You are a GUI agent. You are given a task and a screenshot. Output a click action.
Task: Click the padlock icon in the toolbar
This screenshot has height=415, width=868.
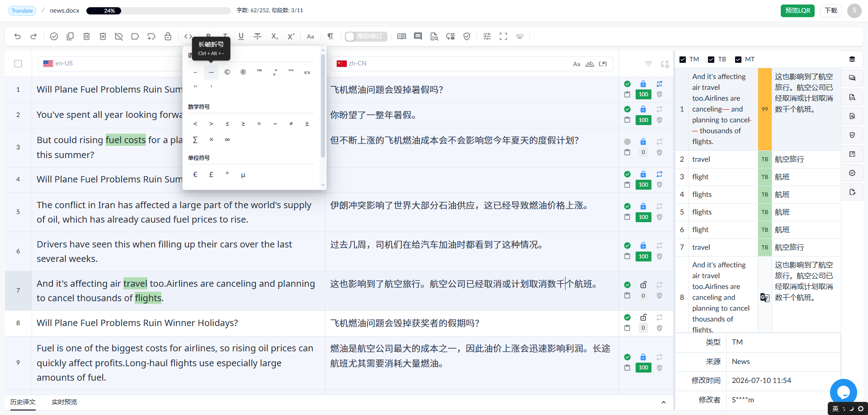click(x=168, y=37)
